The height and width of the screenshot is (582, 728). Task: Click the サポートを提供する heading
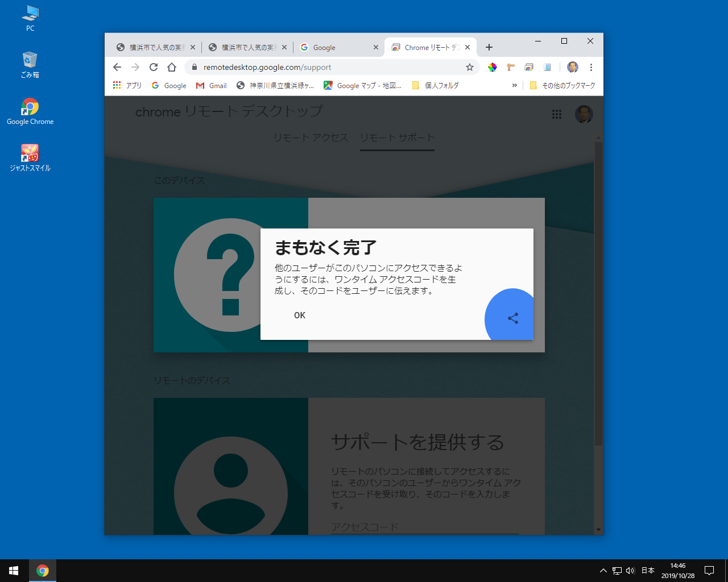[x=417, y=442]
